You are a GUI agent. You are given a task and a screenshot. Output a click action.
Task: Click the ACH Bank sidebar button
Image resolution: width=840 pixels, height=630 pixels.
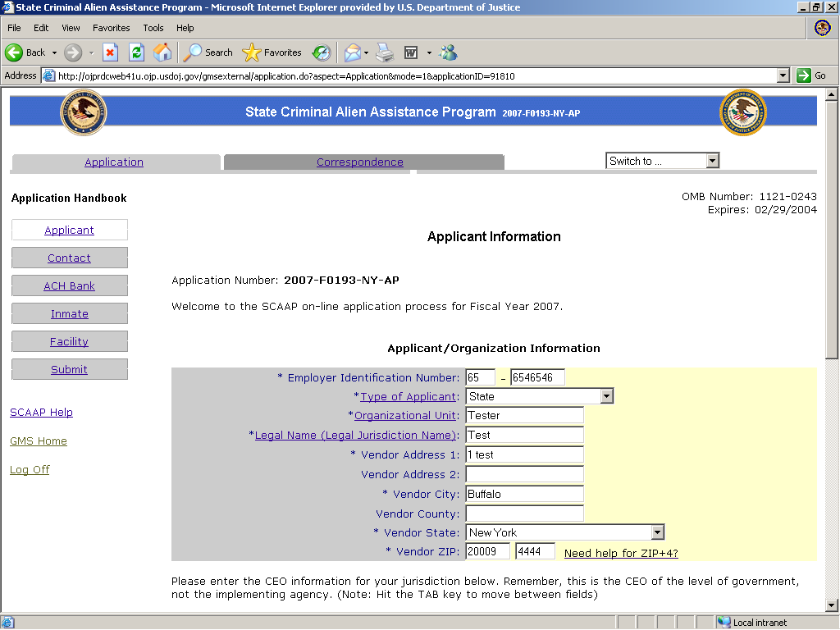click(70, 286)
